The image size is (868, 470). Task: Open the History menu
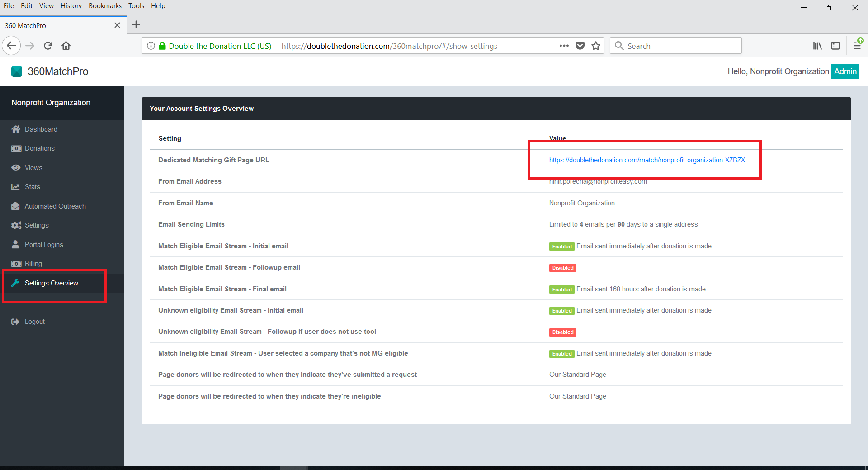click(71, 6)
